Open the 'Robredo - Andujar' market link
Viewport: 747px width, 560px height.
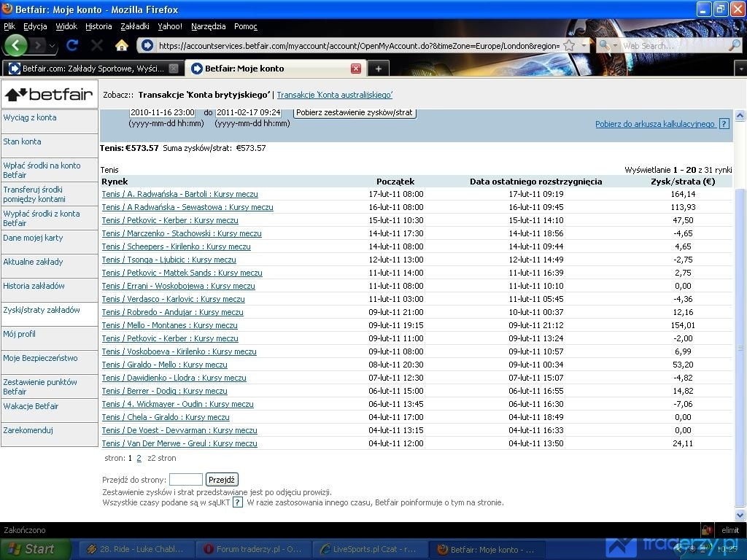pyautogui.click(x=172, y=312)
